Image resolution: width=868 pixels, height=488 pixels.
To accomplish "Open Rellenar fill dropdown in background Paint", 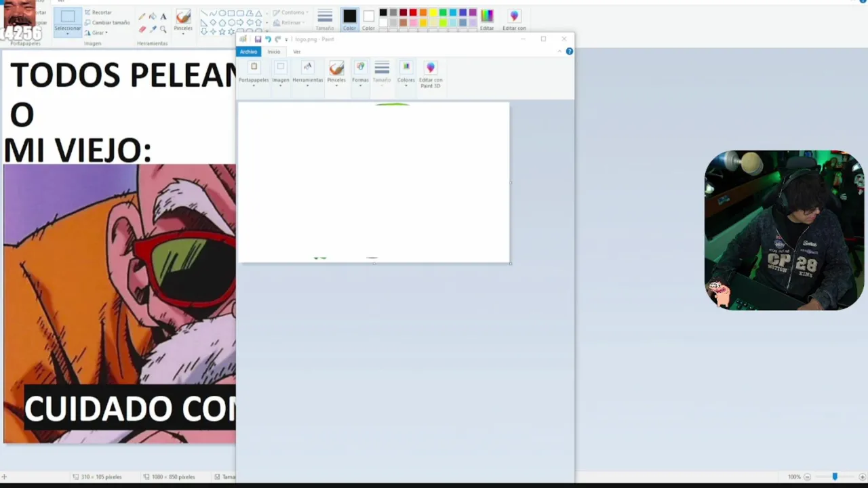I will (289, 22).
